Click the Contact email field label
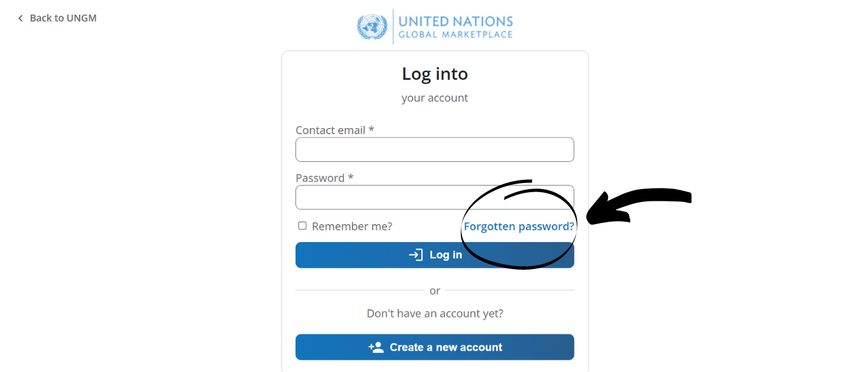Image resolution: width=868 pixels, height=372 pixels. 335,130
